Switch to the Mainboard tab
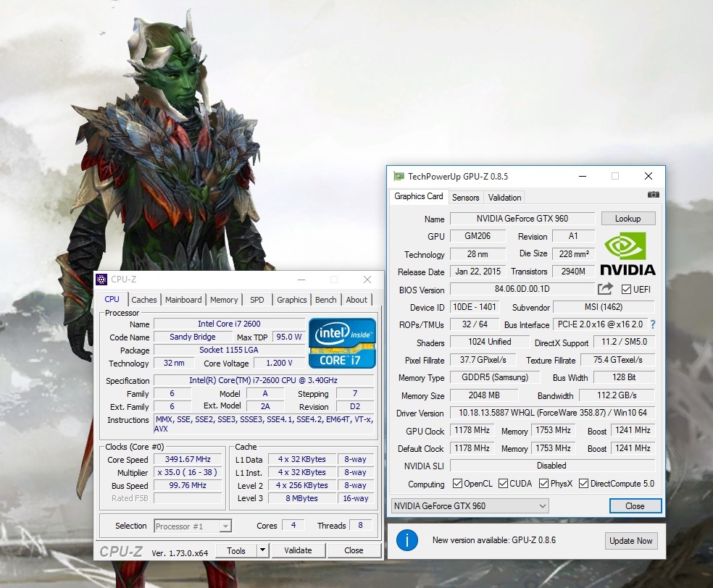The height and width of the screenshot is (588, 713). pos(183,300)
